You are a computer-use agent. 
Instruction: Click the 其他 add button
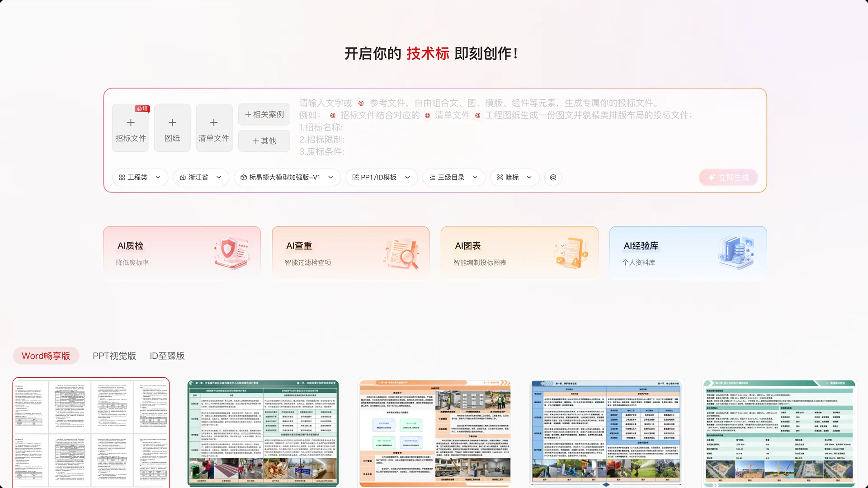point(264,141)
